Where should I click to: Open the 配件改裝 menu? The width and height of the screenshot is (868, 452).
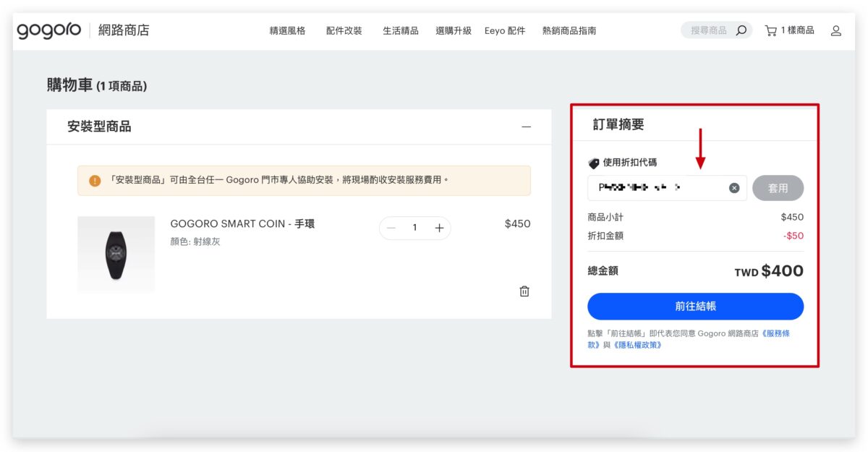(344, 30)
